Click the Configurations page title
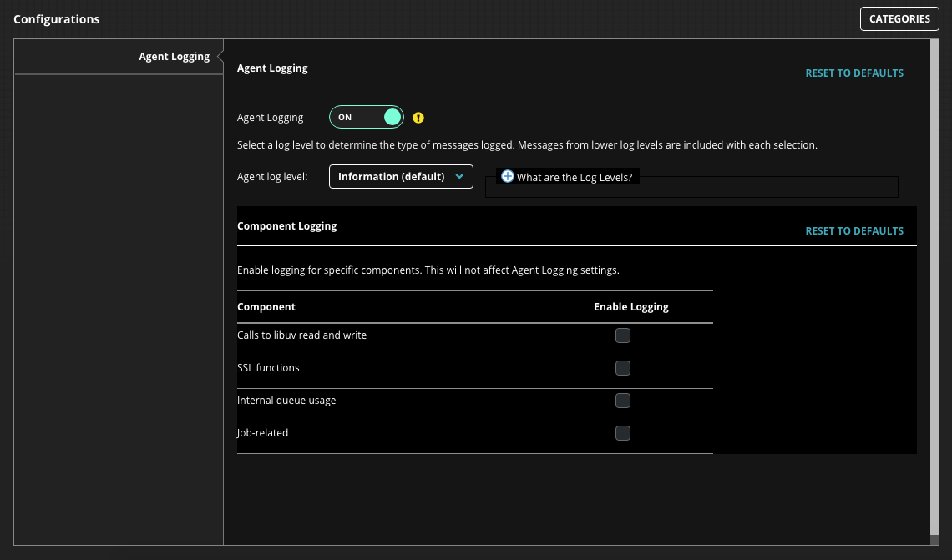The image size is (952, 560). point(57,19)
